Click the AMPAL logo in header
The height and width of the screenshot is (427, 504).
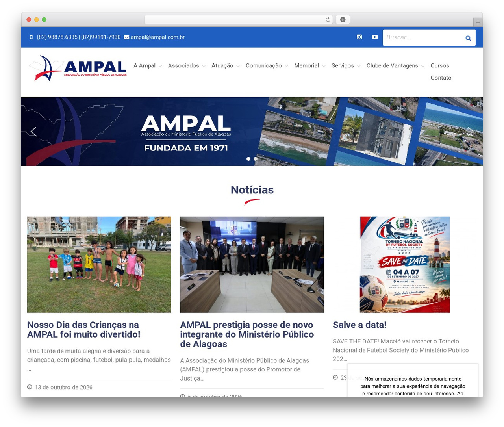coord(78,68)
